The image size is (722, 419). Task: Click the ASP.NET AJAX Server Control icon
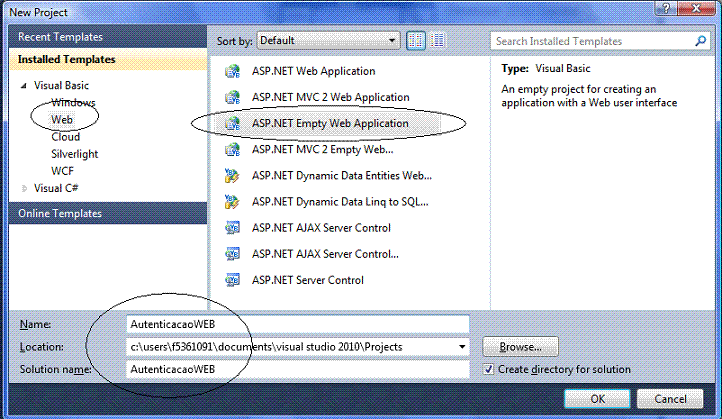(233, 228)
